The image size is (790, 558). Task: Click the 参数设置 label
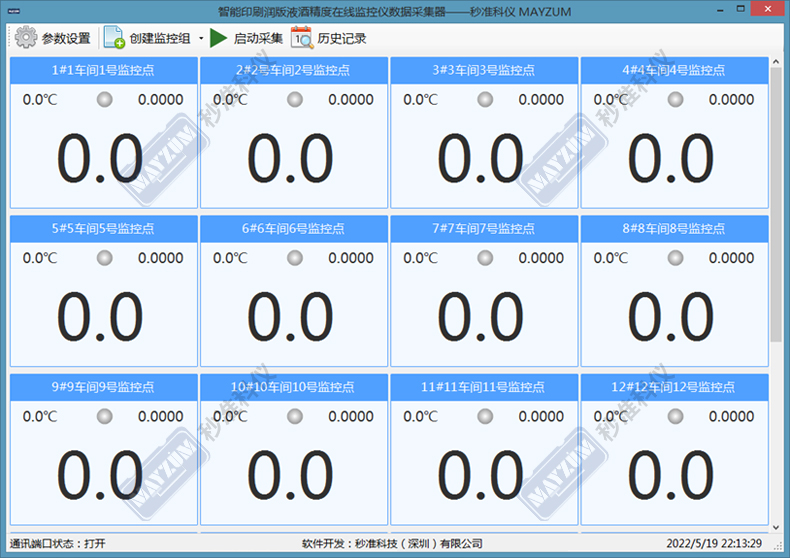[66, 38]
